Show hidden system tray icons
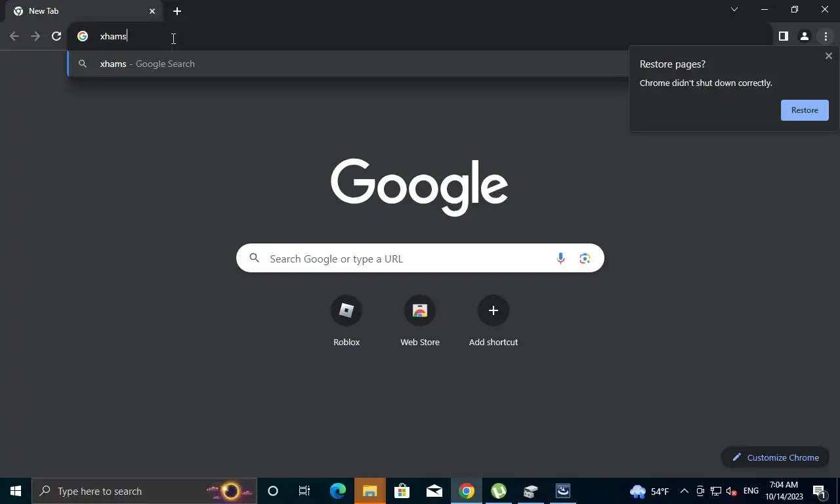This screenshot has height=504, width=840. [684, 491]
